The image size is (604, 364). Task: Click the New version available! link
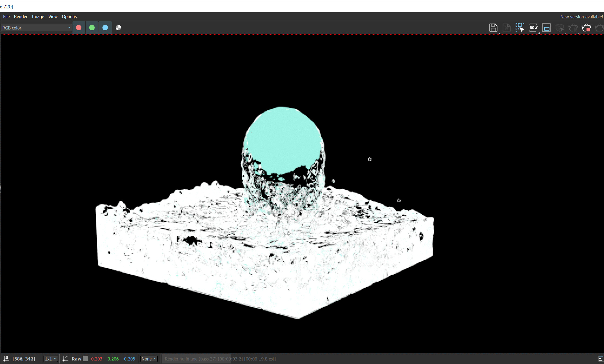click(x=581, y=17)
